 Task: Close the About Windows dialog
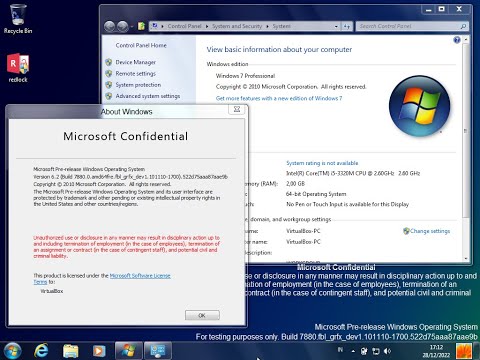point(237,109)
